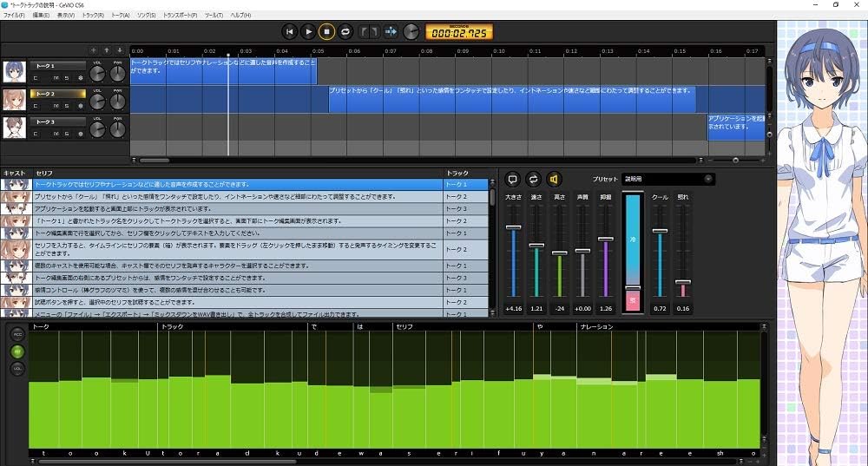The width and height of the screenshot is (868, 466).
Task: Click the orange time display 000:02.725
Action: pyautogui.click(x=460, y=32)
